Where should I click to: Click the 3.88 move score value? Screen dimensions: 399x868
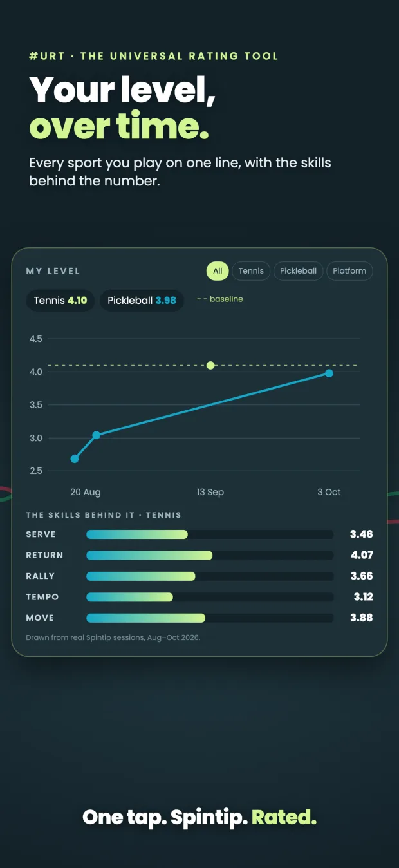[x=362, y=618]
